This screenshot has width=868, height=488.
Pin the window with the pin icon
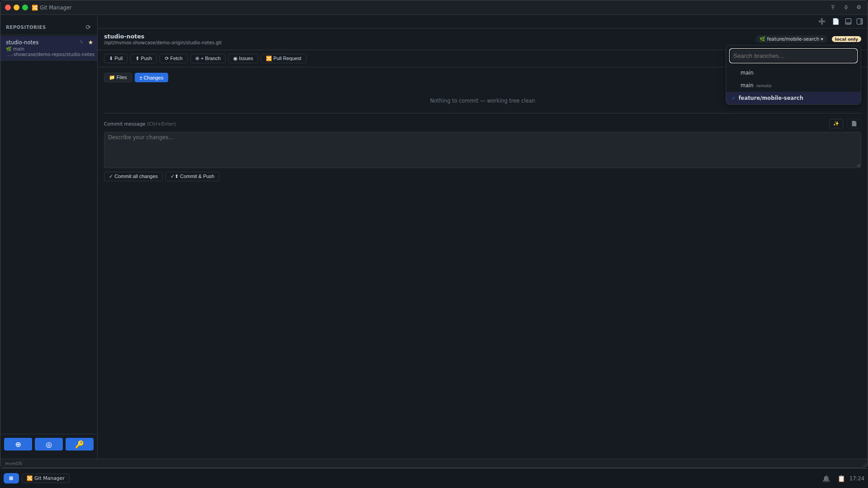coord(846,7)
